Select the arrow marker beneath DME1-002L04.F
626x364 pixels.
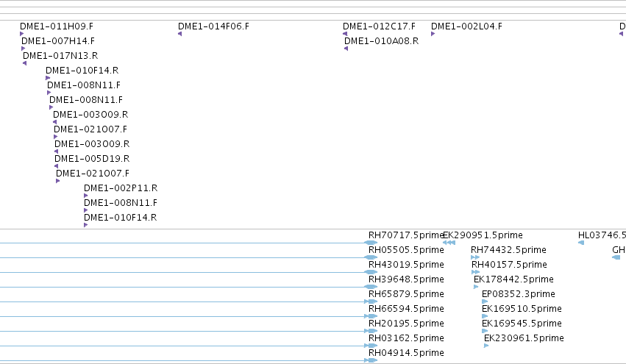click(433, 34)
